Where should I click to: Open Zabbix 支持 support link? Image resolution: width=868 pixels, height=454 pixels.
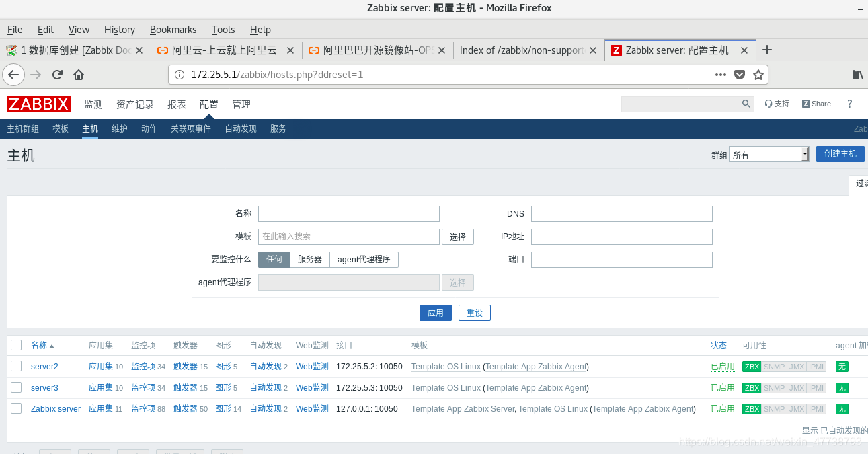point(777,104)
